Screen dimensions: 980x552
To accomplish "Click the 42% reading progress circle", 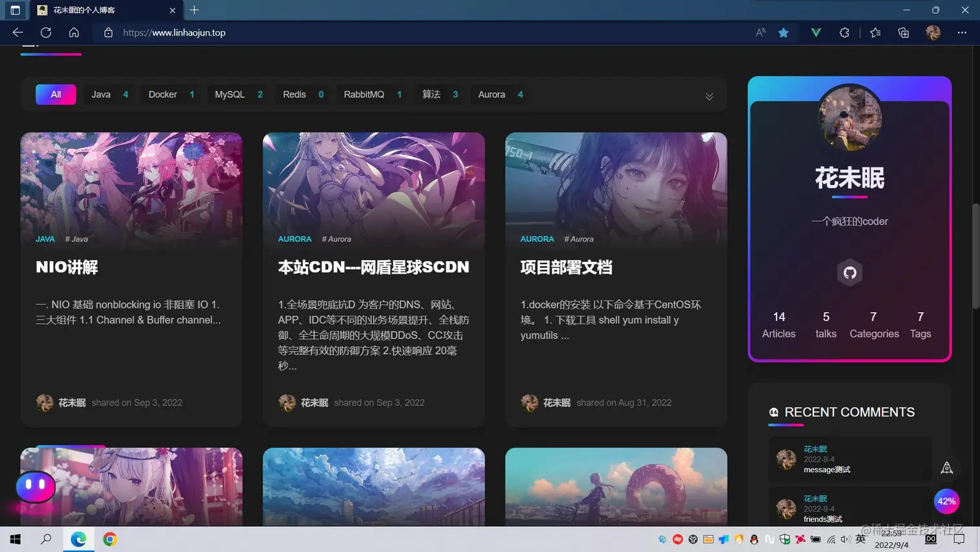I will click(946, 501).
